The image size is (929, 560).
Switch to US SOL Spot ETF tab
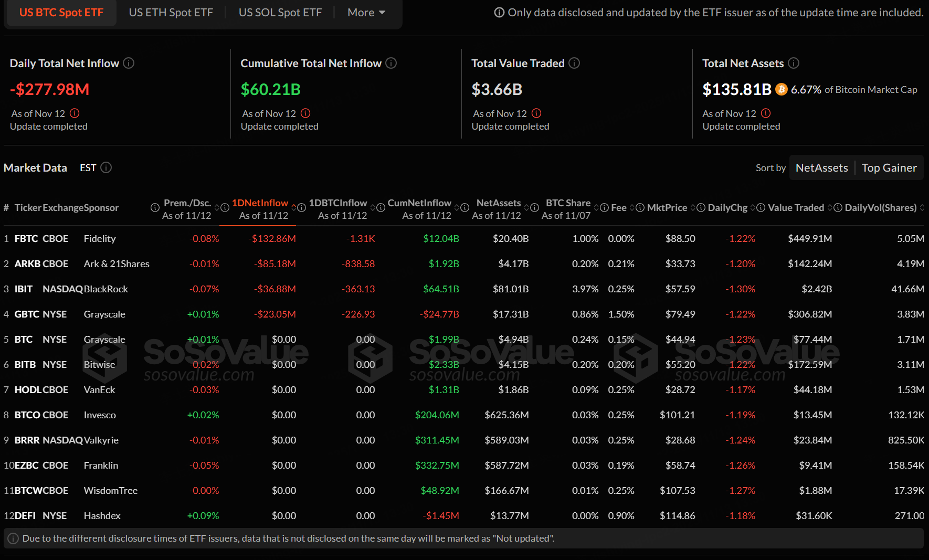pos(280,13)
